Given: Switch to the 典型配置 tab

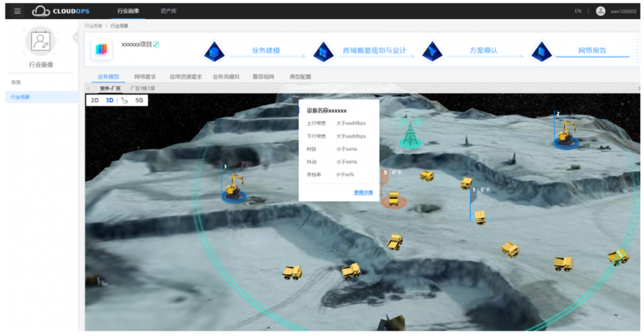Looking at the screenshot, I should coord(300,77).
